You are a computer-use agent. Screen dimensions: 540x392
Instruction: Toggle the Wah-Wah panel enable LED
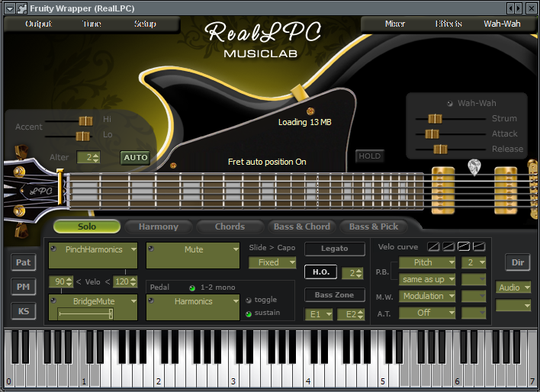click(449, 104)
